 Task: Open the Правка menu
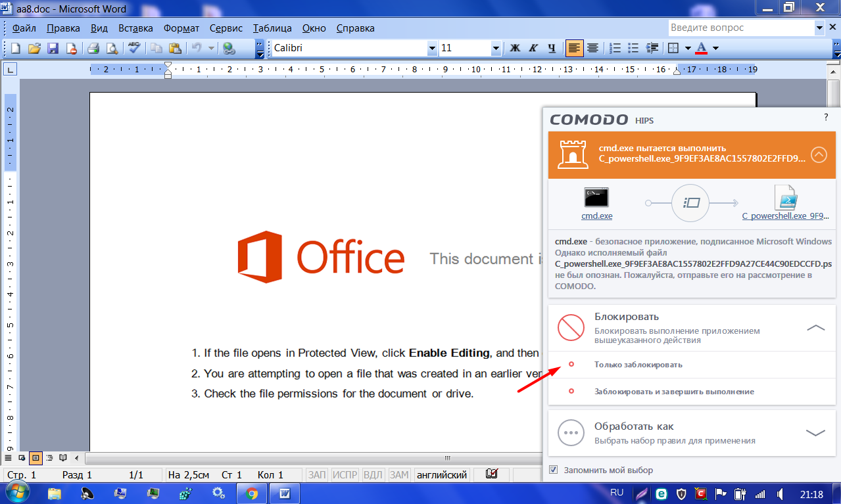[63, 28]
